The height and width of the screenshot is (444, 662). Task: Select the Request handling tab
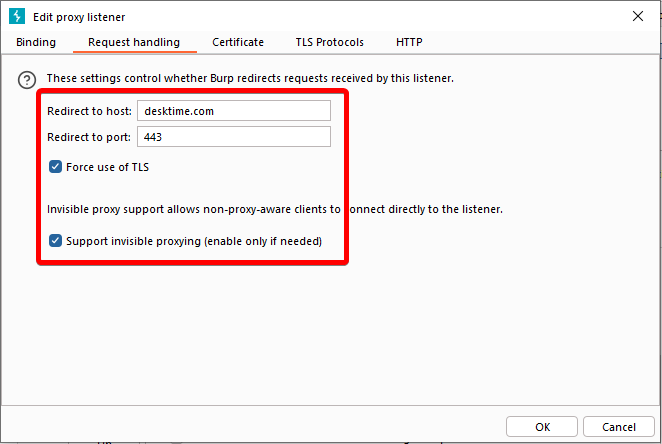coord(134,42)
